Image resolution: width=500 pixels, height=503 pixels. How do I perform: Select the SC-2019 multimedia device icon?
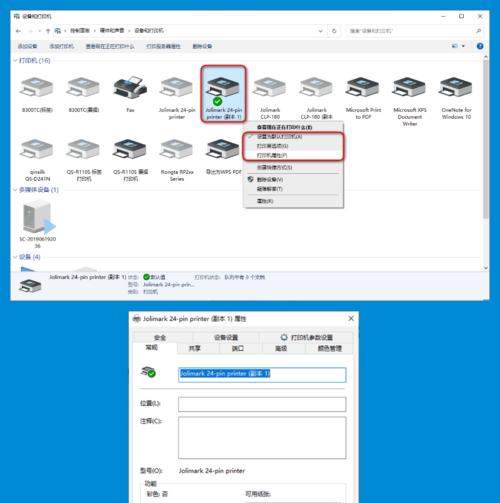tap(38, 217)
